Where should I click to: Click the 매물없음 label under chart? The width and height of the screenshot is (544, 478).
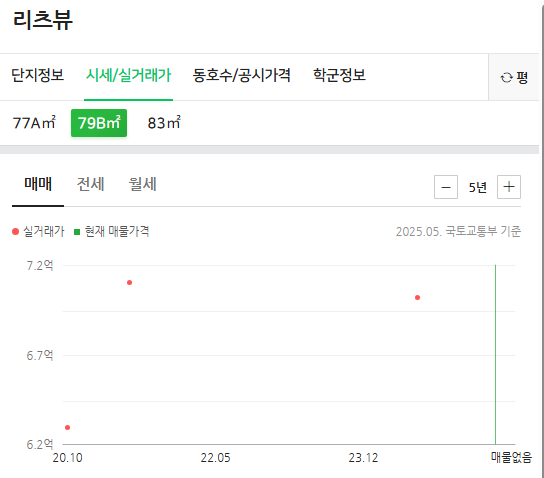511,458
